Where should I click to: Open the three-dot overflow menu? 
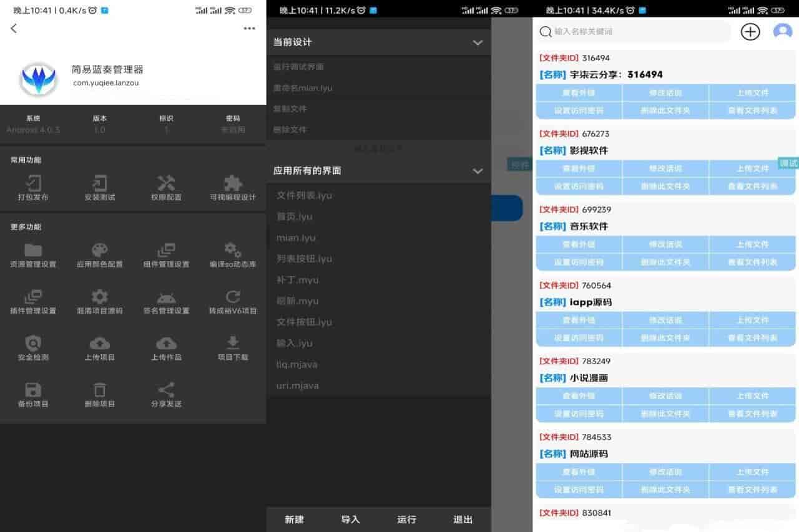[x=250, y=28]
